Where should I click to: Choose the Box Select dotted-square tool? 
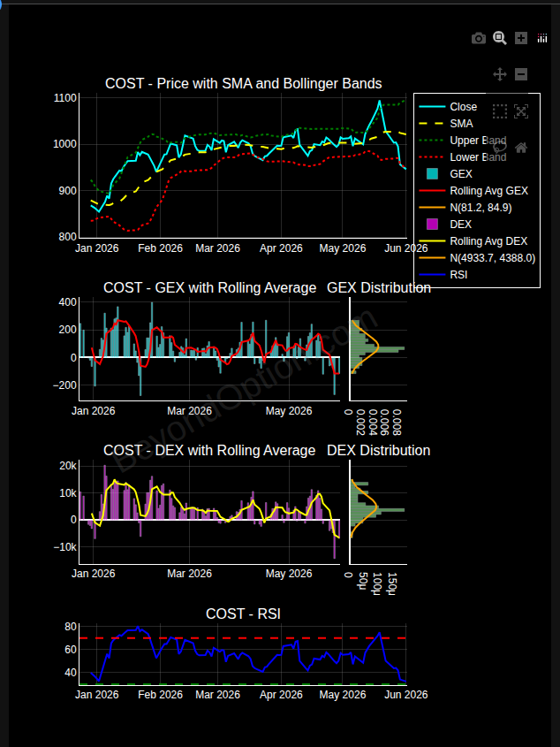point(500,111)
